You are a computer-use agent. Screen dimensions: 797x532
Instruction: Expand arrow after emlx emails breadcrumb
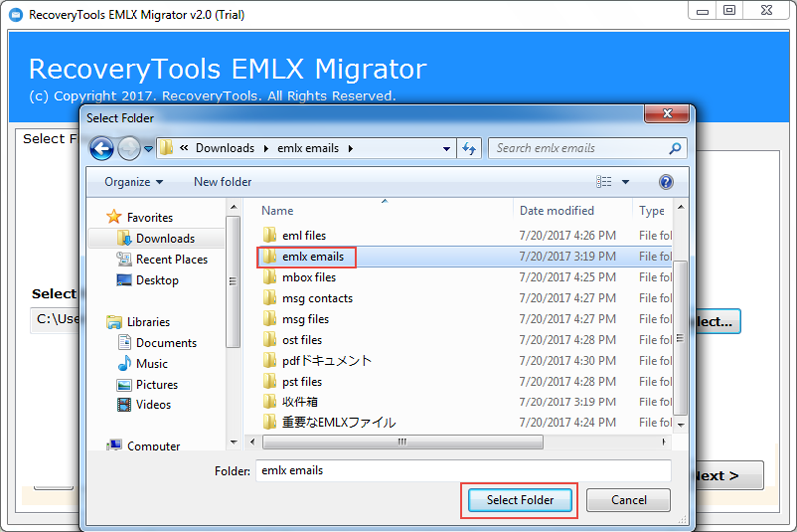pyautogui.click(x=351, y=148)
